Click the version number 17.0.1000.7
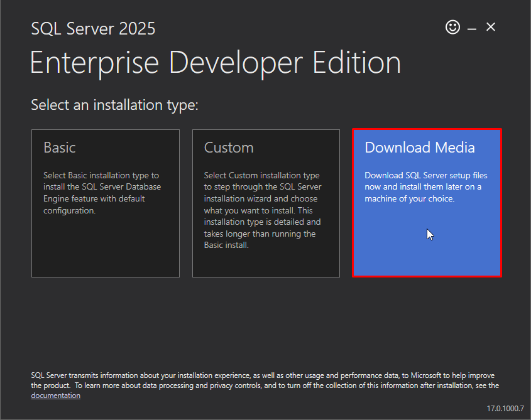Image resolution: width=531 pixels, height=420 pixels. (x=505, y=409)
